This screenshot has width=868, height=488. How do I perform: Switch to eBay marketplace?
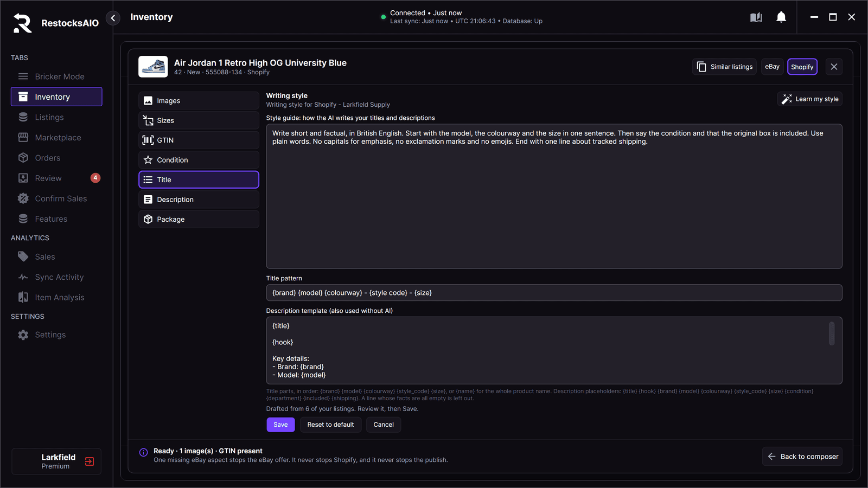772,67
